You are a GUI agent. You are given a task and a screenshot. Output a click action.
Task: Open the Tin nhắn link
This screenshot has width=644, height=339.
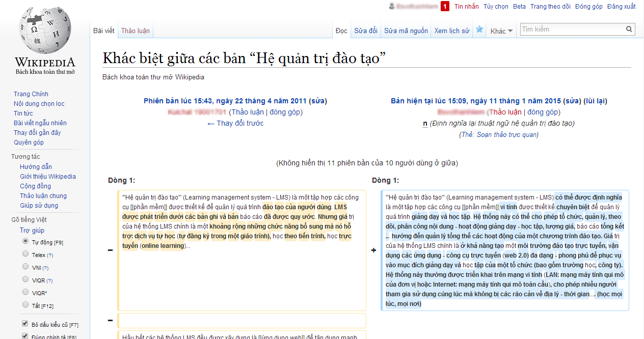point(467,7)
